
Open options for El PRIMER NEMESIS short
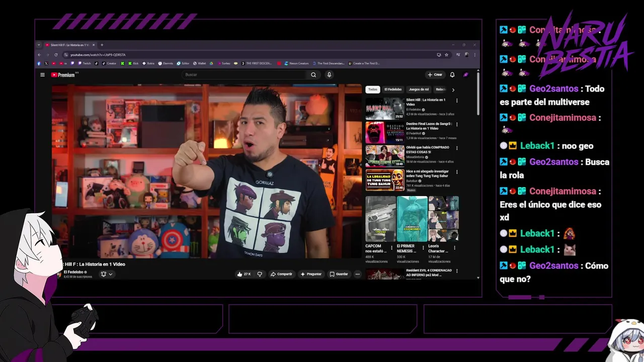point(424,248)
